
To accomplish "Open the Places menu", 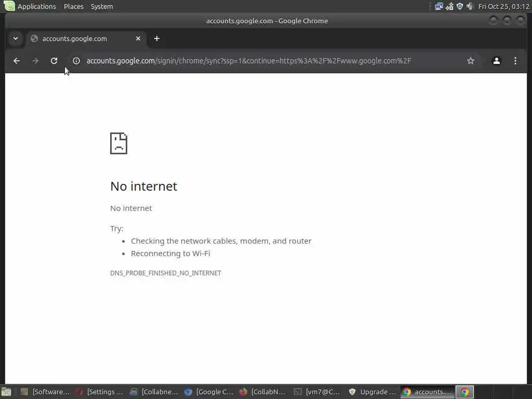I will [x=73, y=6].
